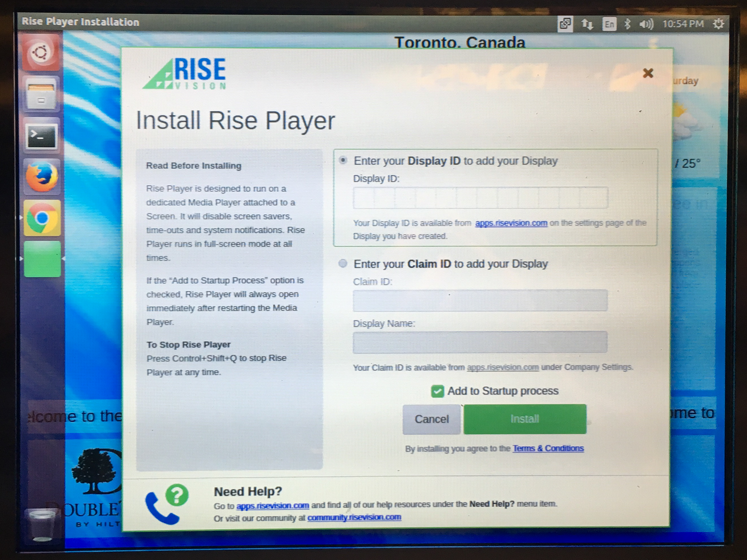Open the Trash dock icon

pos(42,525)
